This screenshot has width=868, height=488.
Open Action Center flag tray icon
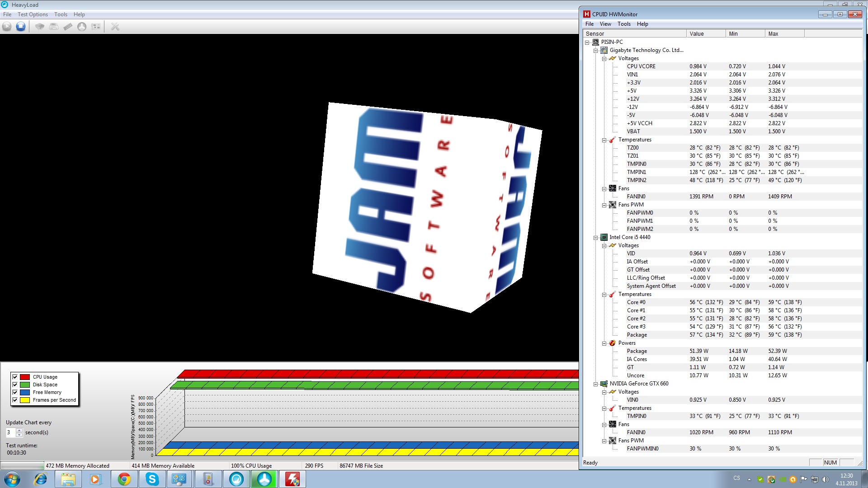[x=803, y=479]
